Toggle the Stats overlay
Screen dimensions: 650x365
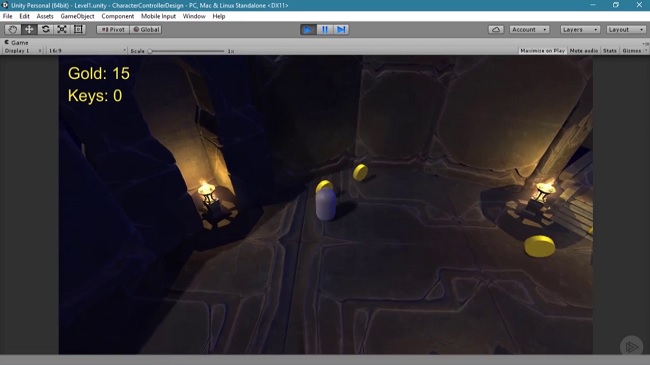pyautogui.click(x=610, y=51)
